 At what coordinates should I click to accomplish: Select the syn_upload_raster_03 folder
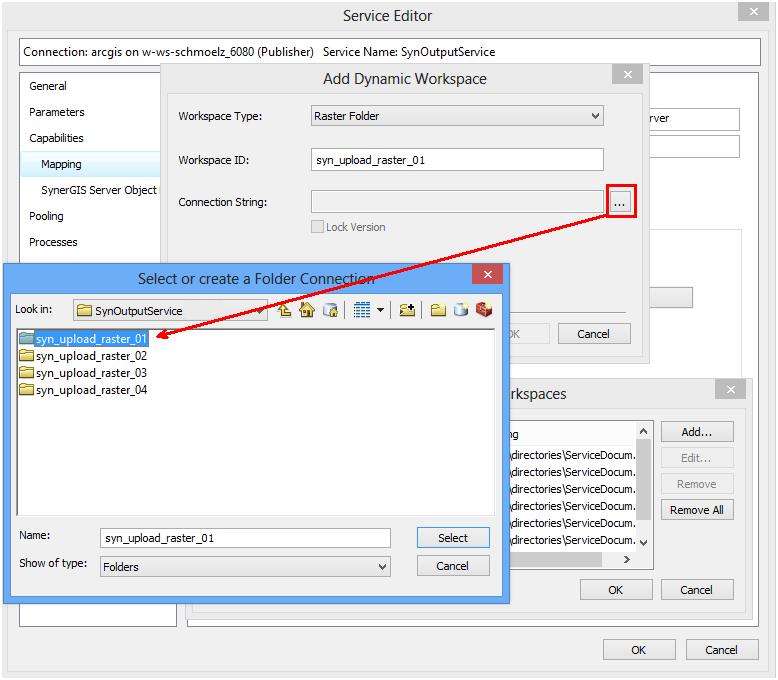(x=91, y=373)
